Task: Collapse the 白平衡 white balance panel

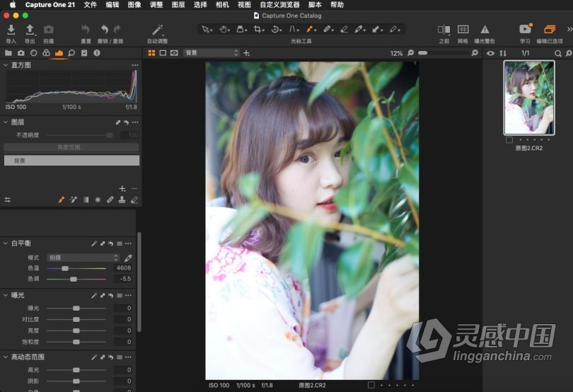Action: click(6, 243)
